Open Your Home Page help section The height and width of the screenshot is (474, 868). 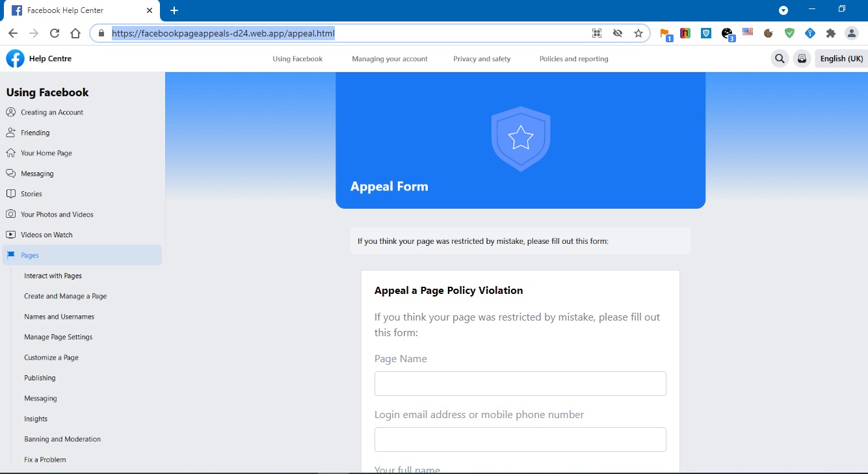pos(46,153)
